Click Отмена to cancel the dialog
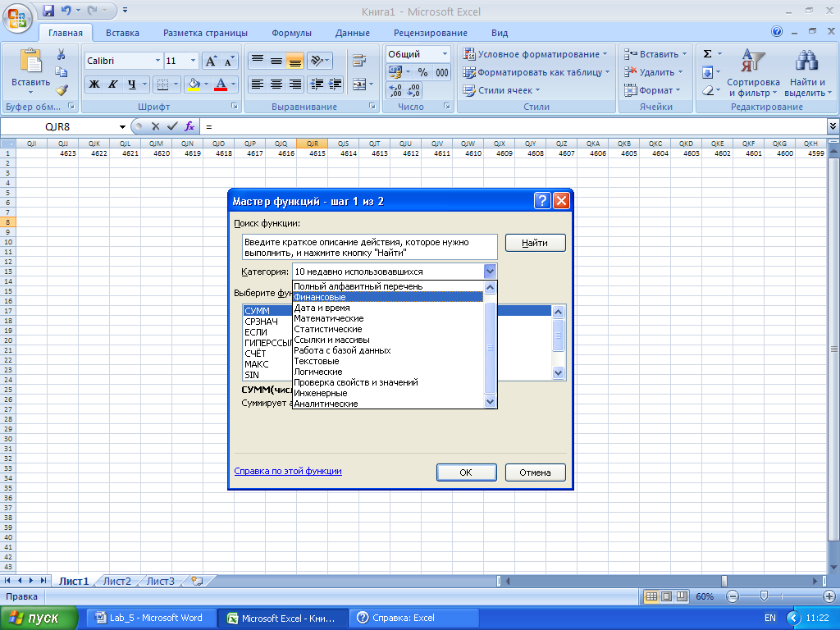The image size is (840, 630). [535, 472]
